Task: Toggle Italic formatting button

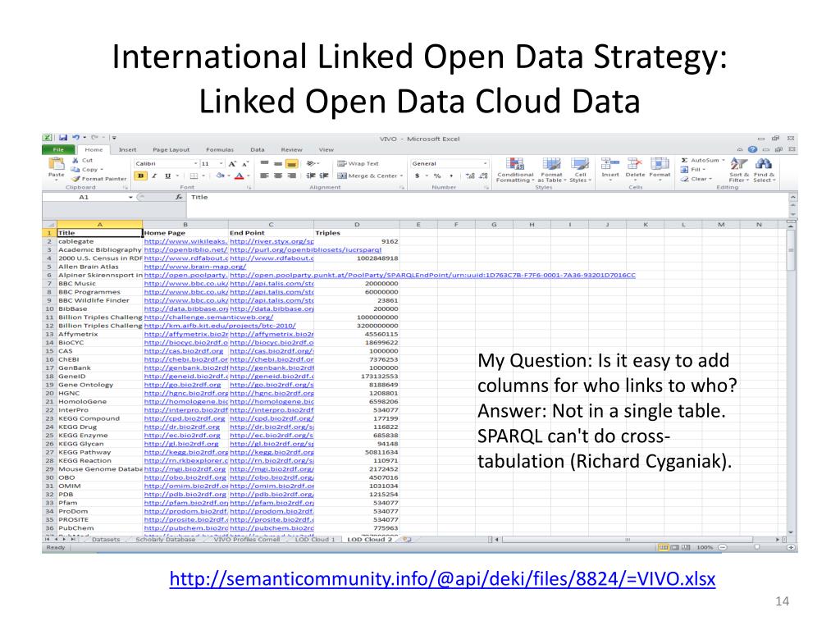Action: pyautogui.click(x=154, y=176)
